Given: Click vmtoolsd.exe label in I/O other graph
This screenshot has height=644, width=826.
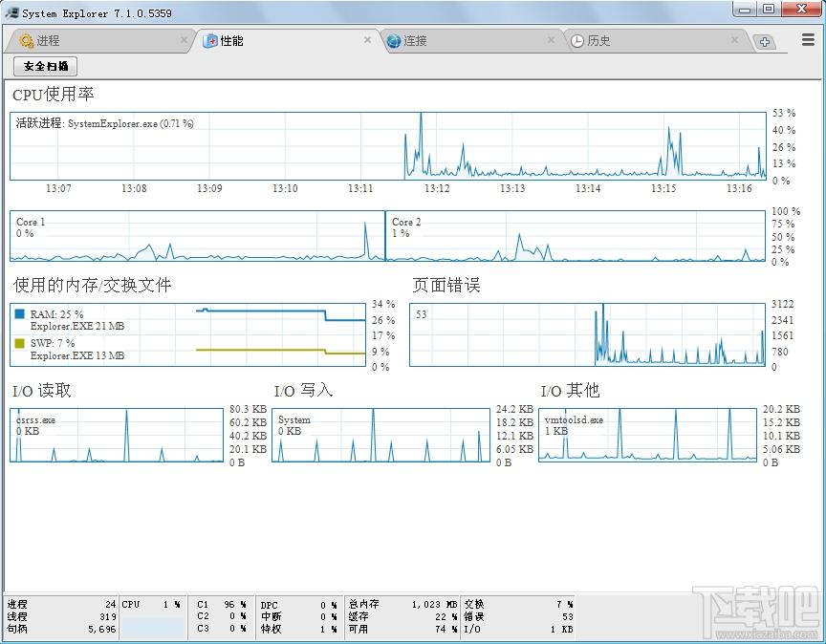Looking at the screenshot, I should (574, 419).
